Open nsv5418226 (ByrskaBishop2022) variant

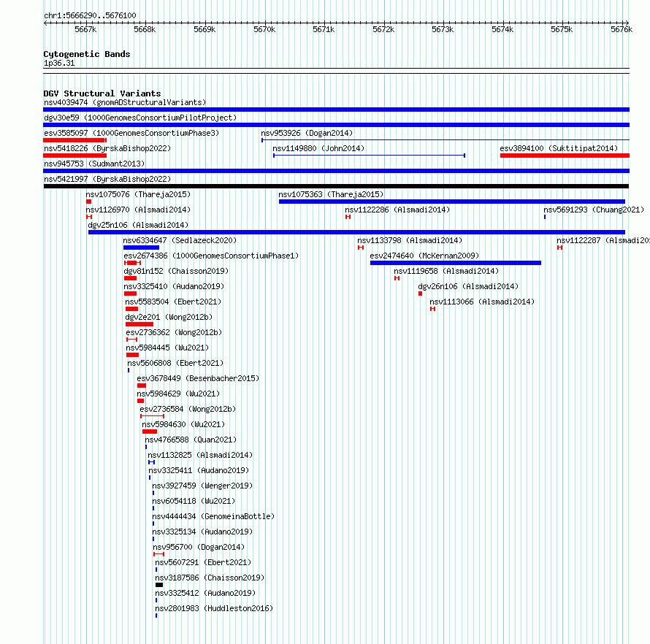pyautogui.click(x=107, y=148)
